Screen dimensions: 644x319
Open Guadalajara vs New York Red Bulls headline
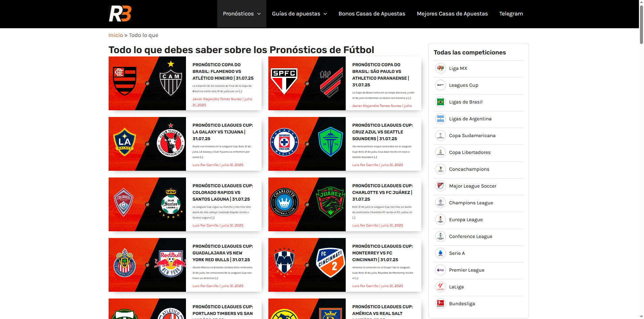pyautogui.click(x=223, y=253)
